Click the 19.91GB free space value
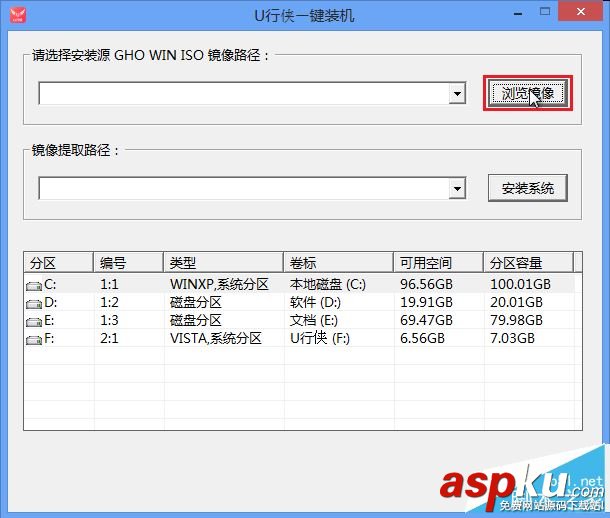The height and width of the screenshot is (518, 610). click(x=426, y=302)
